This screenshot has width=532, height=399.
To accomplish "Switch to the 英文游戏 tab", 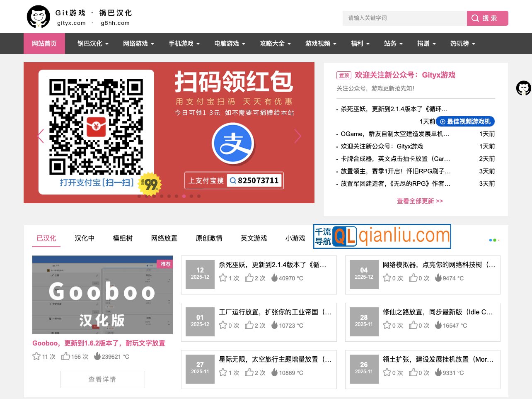I will click(x=254, y=238).
